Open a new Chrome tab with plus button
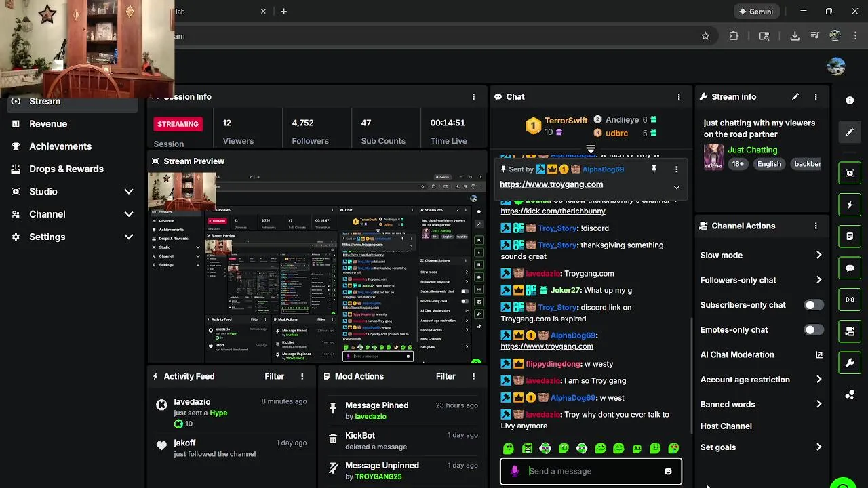The width and height of the screenshot is (868, 488). pos(283,12)
